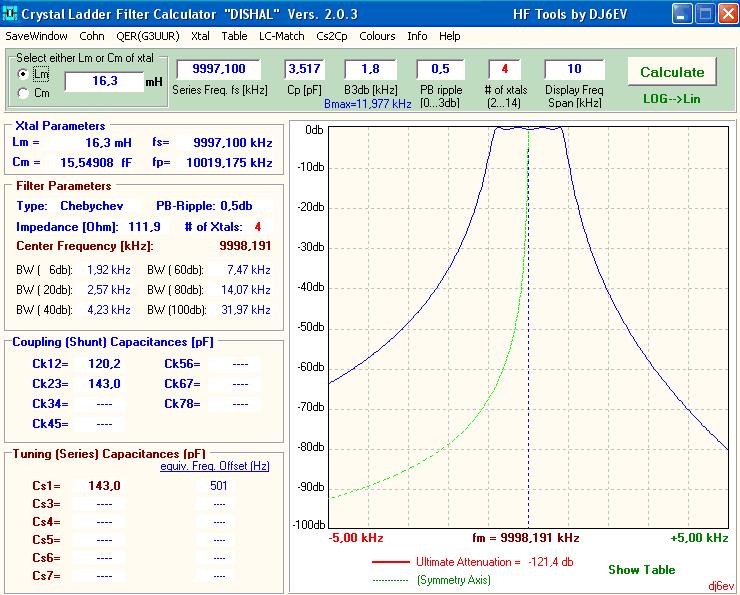Click the BW (60db) value 7,47 kHz

[248, 270]
